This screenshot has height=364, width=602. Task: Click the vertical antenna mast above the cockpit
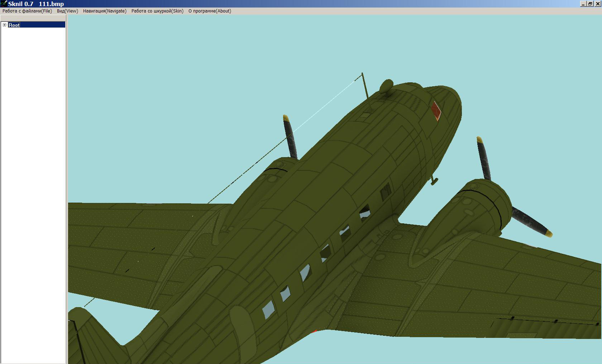pos(365,86)
